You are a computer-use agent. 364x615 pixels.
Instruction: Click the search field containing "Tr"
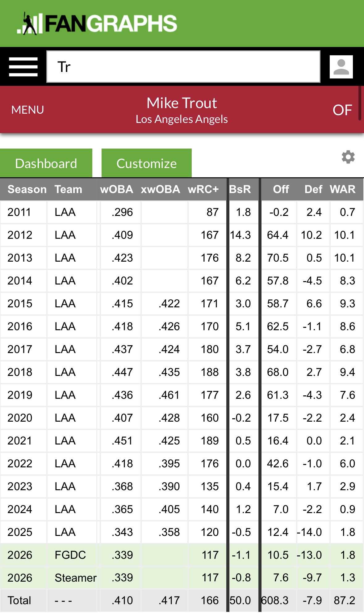pos(183,67)
